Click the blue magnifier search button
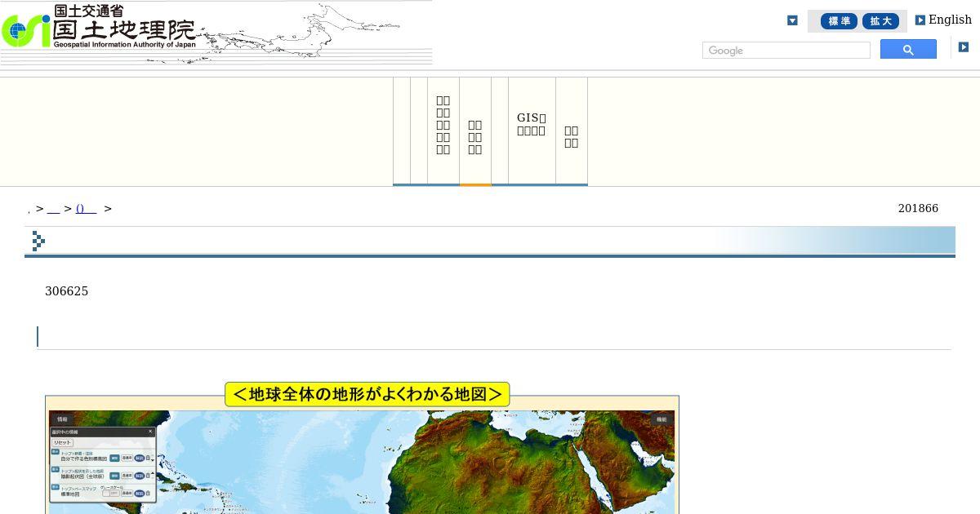The image size is (980, 514). (x=908, y=50)
